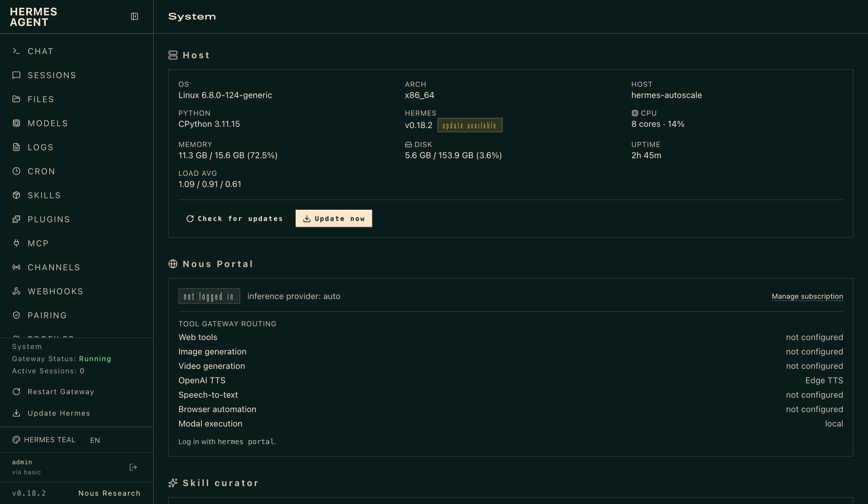Open the Webhooks section
This screenshot has width=868, height=504.
click(77, 291)
